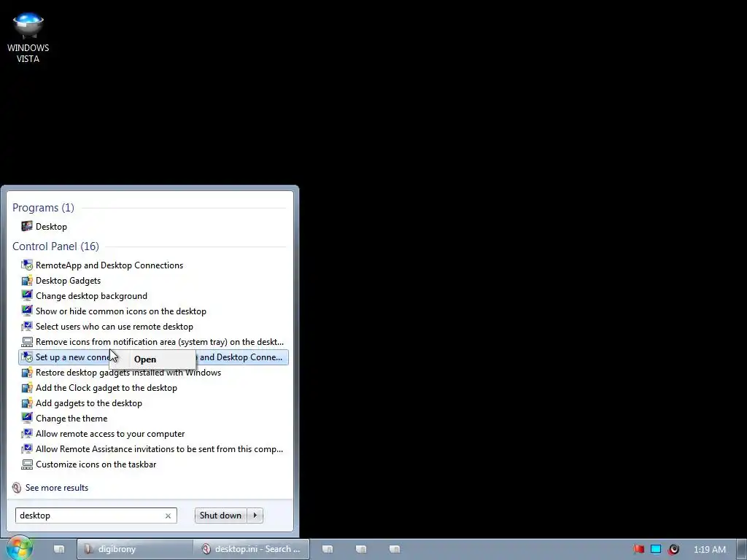
Task: Click icon beside Allow Remote Assistance invitations
Action: [27, 449]
